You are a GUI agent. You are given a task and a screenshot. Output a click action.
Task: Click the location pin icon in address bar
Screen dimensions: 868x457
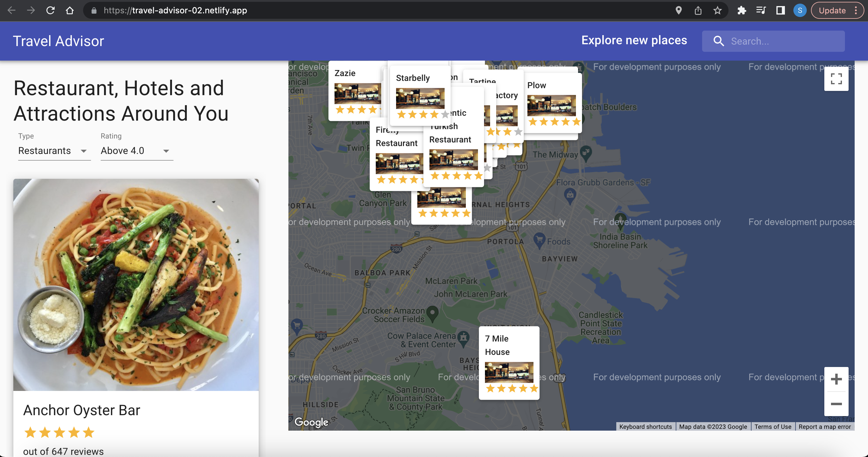coord(679,10)
